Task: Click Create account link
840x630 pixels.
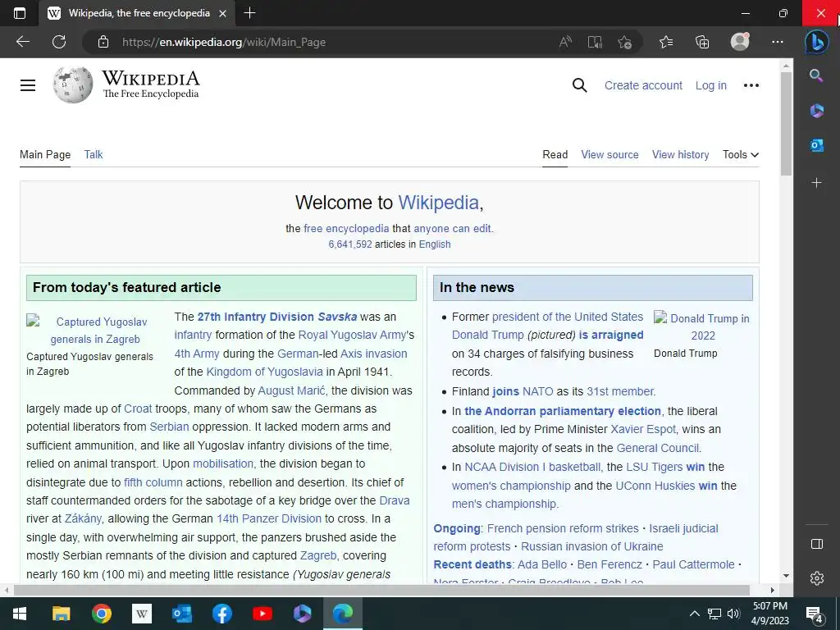Action: (x=643, y=85)
